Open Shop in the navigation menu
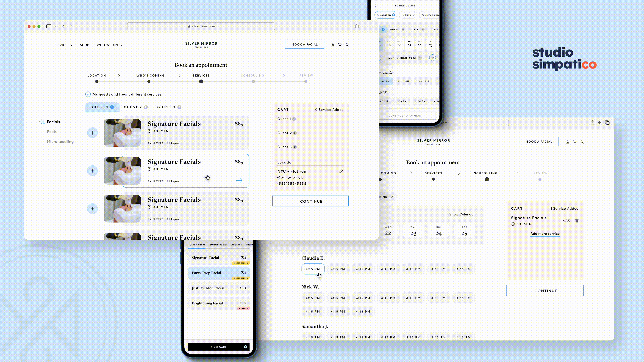644x362 pixels. tap(84, 45)
